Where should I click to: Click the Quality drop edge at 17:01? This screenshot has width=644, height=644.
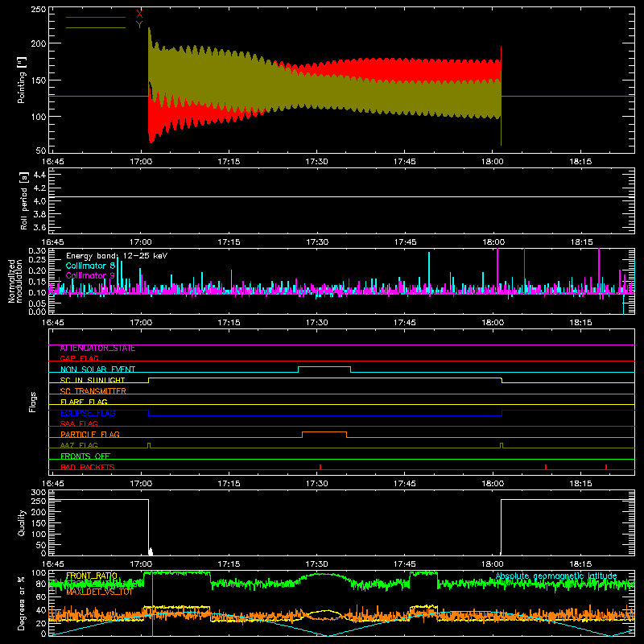(148, 526)
